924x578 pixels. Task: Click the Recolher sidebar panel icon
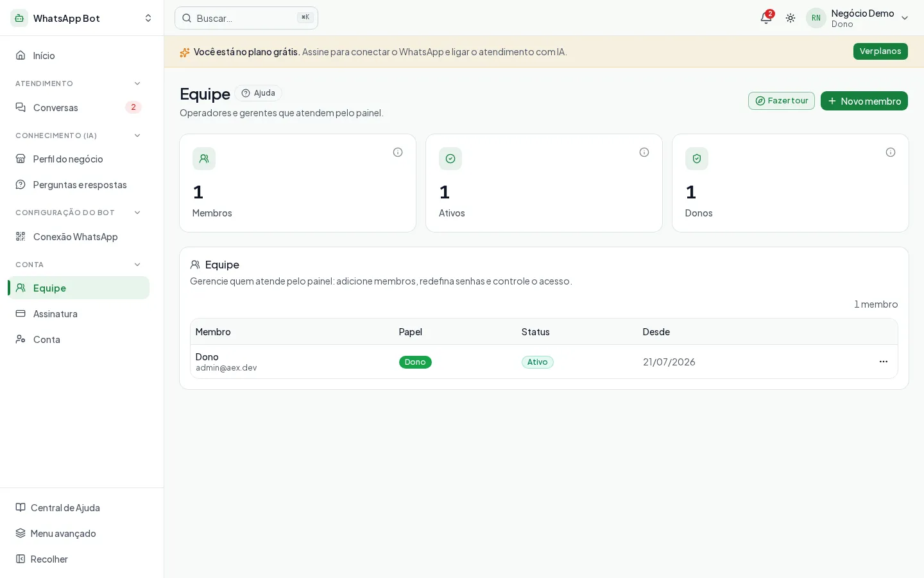[x=21, y=559]
